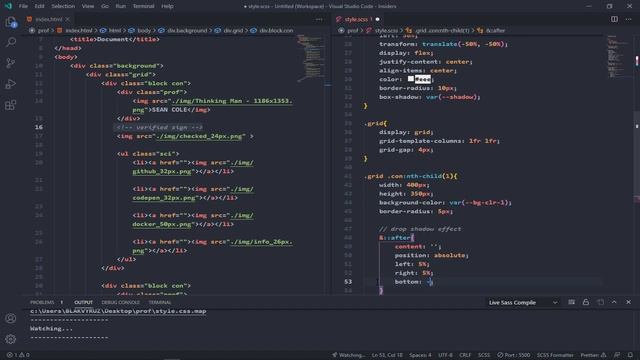Switch to the Terminal panel tab

click(x=160, y=302)
